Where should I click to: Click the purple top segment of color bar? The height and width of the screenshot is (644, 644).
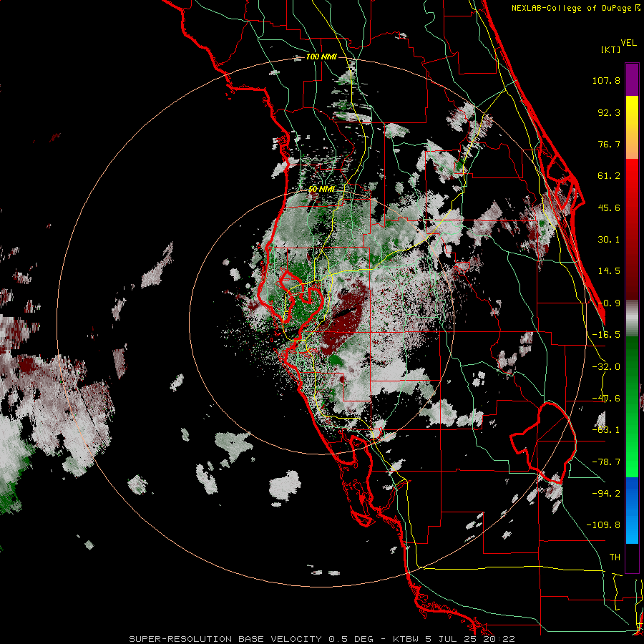click(x=632, y=79)
